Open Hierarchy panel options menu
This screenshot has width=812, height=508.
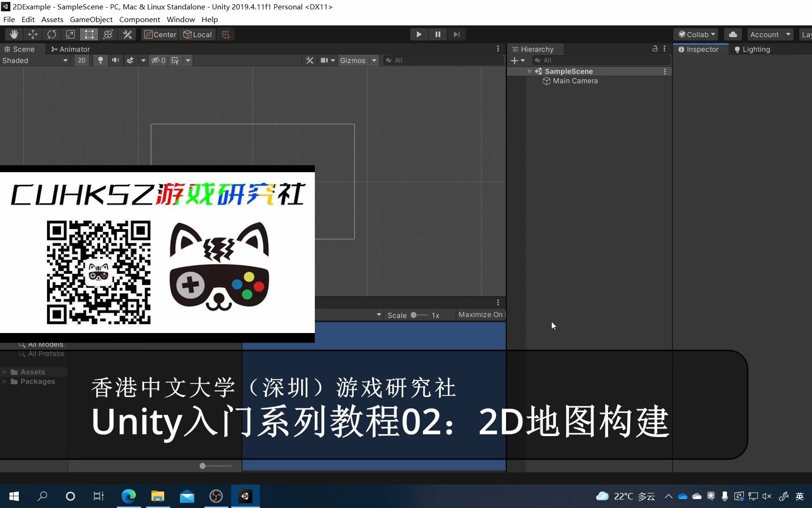click(664, 48)
